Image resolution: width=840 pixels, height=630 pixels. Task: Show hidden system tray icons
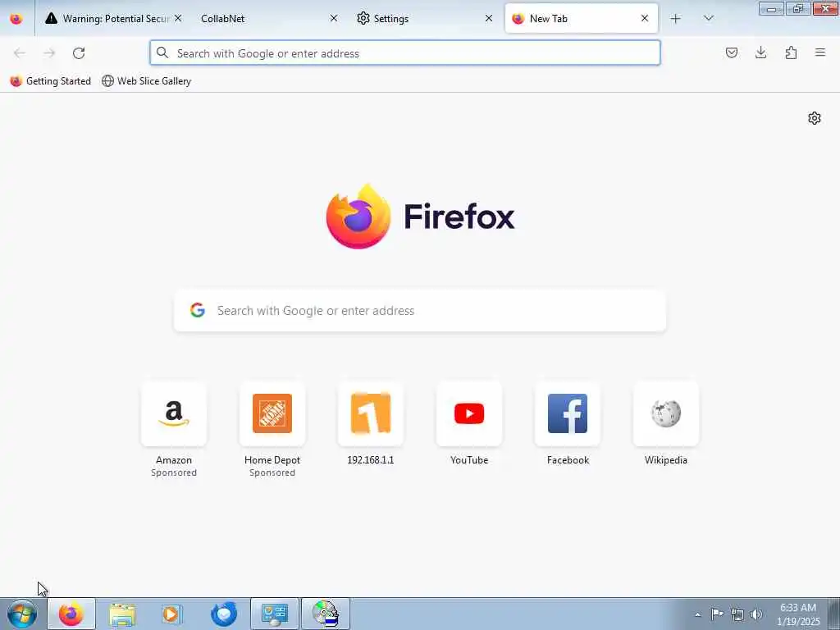[697, 614]
